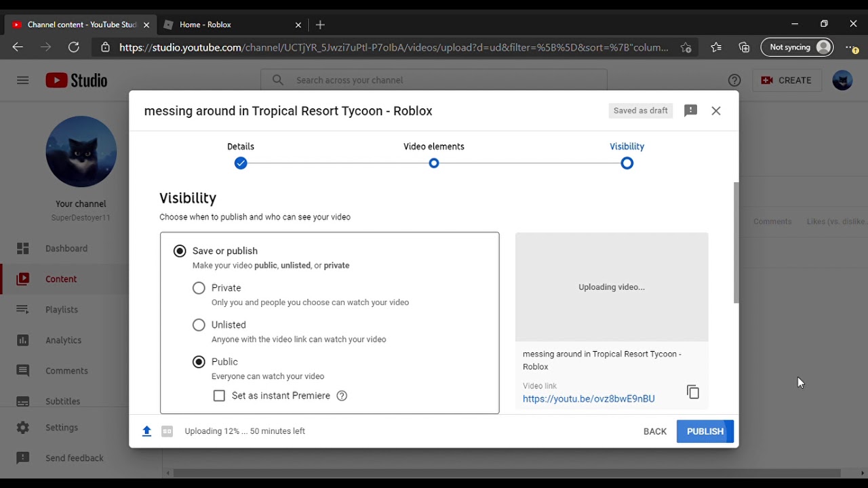868x488 pixels.
Task: Close the Home - Roblox tab
Action: pyautogui.click(x=298, y=24)
